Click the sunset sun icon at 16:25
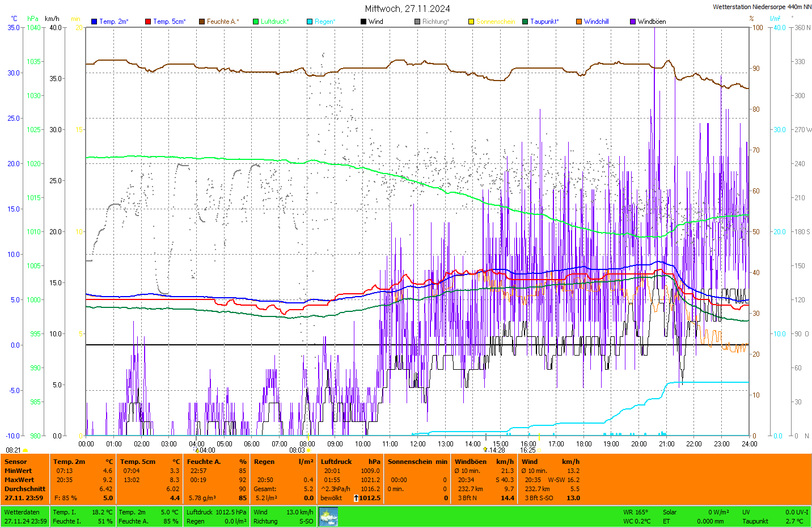Viewport: 812px width, 528px height. pos(539,450)
